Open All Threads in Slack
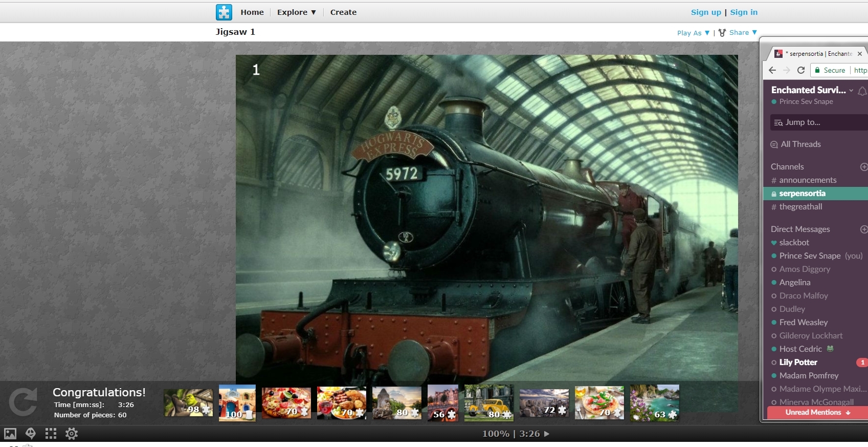 795,144
